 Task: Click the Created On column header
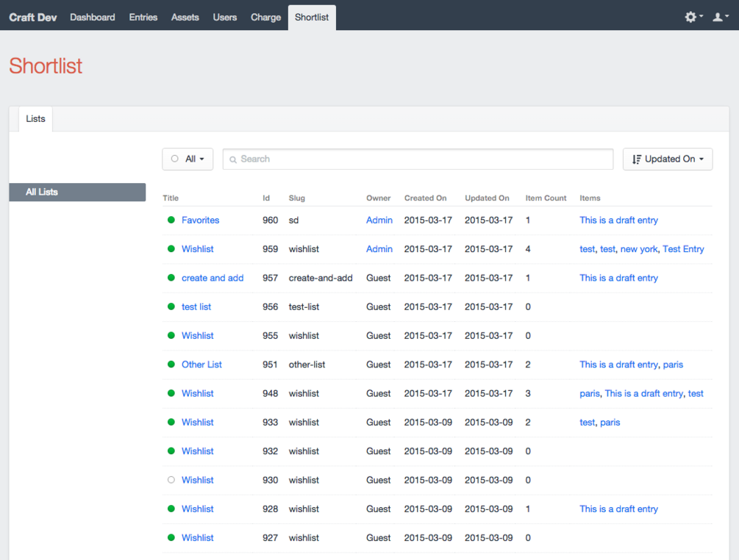[x=425, y=198]
